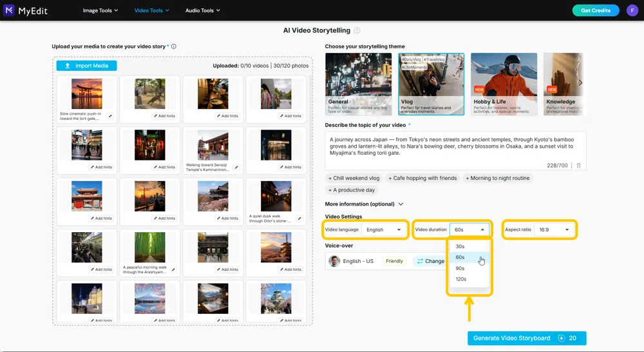This screenshot has width=644, height=352.
Task: Click Generate Video Storyboard button
Action: pos(527,338)
